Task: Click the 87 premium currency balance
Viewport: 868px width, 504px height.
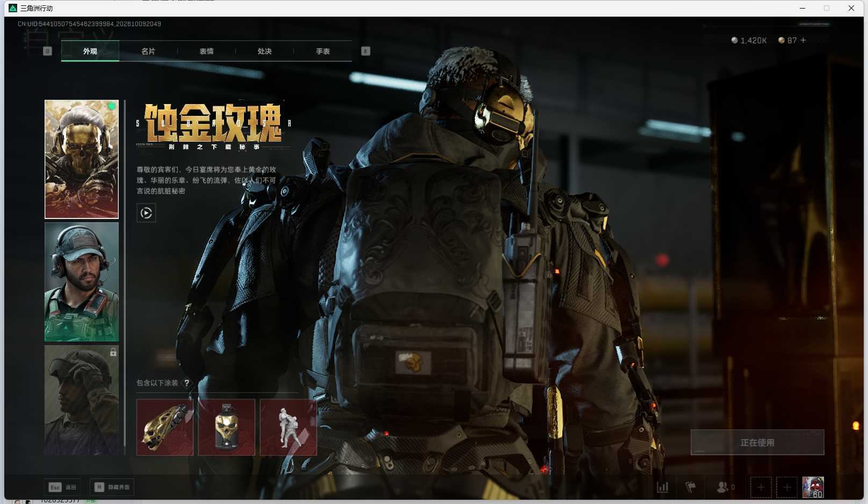Action: [788, 40]
